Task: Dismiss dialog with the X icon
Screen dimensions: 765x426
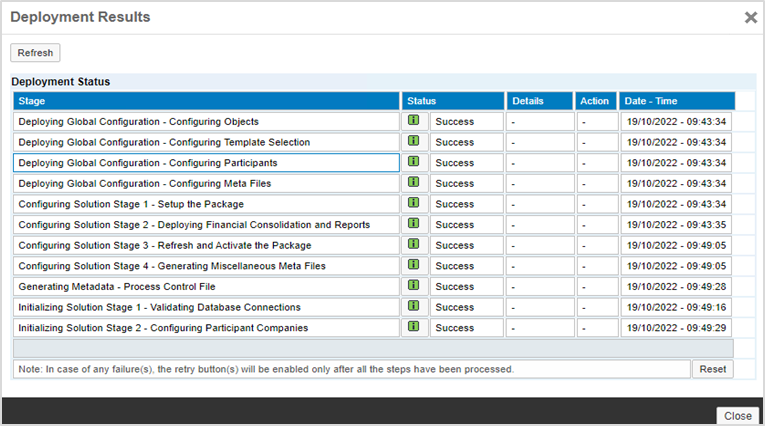Action: tap(750, 17)
